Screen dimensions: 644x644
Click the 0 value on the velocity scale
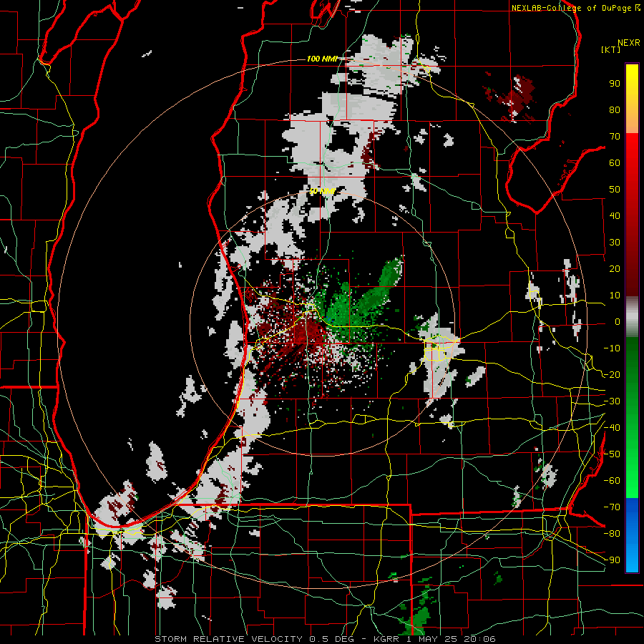click(618, 322)
